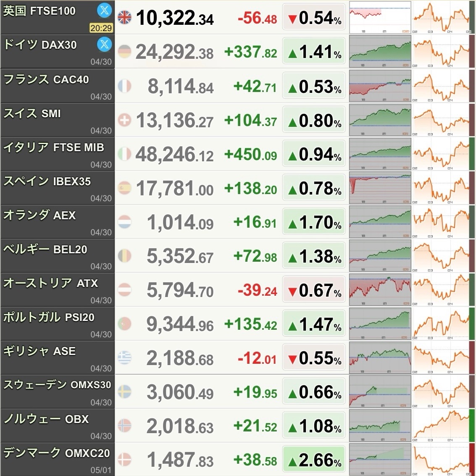Open the ドイツ DAX30 index label

pyautogui.click(x=40, y=45)
